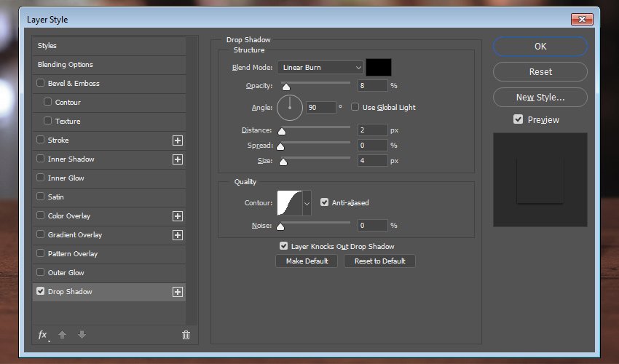619x364 pixels.
Task: Enable the Gradient Overlay checkbox
Action: pos(40,234)
